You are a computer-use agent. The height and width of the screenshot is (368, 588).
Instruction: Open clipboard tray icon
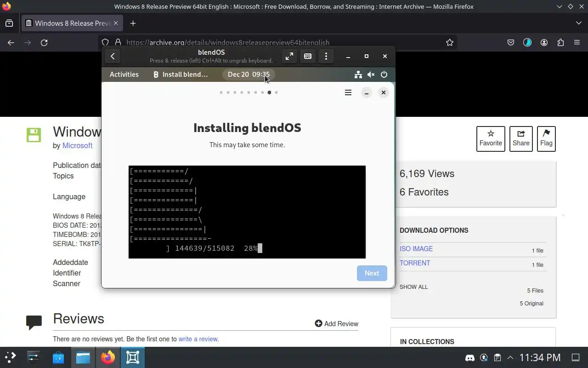click(497, 357)
